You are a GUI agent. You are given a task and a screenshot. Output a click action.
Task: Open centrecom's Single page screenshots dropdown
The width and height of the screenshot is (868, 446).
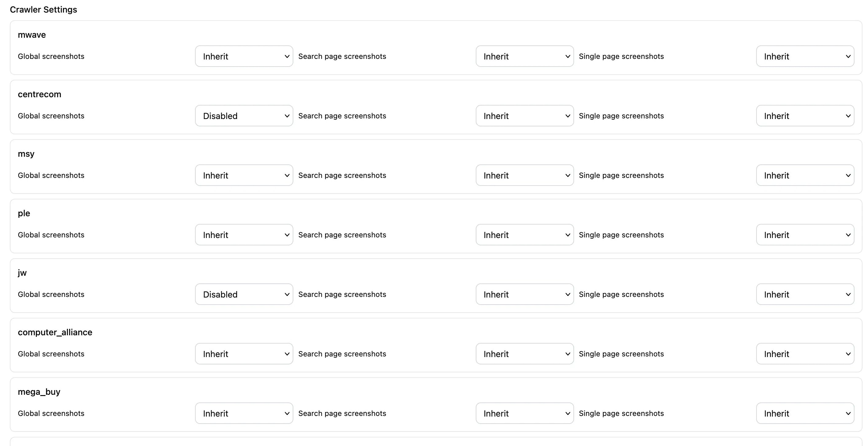[x=805, y=115]
